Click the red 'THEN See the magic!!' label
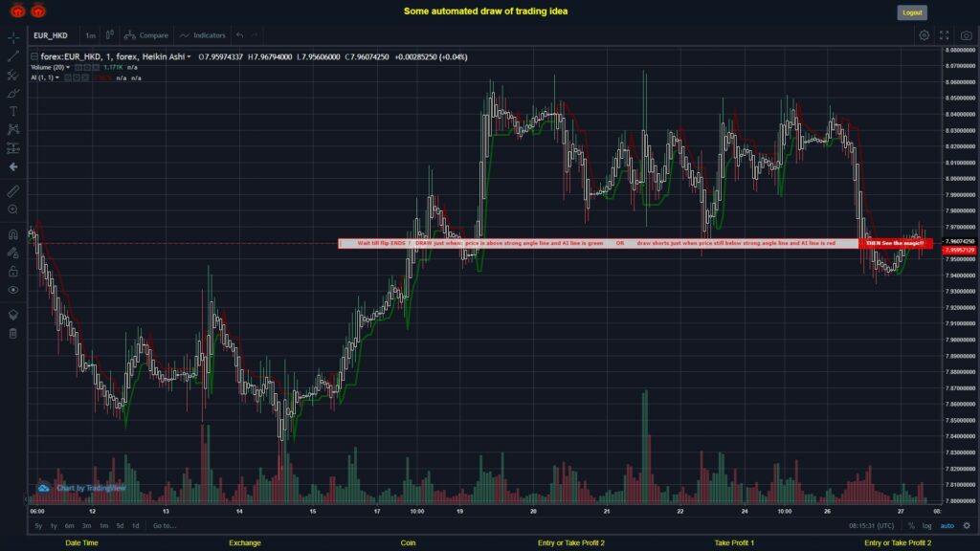 coord(895,243)
